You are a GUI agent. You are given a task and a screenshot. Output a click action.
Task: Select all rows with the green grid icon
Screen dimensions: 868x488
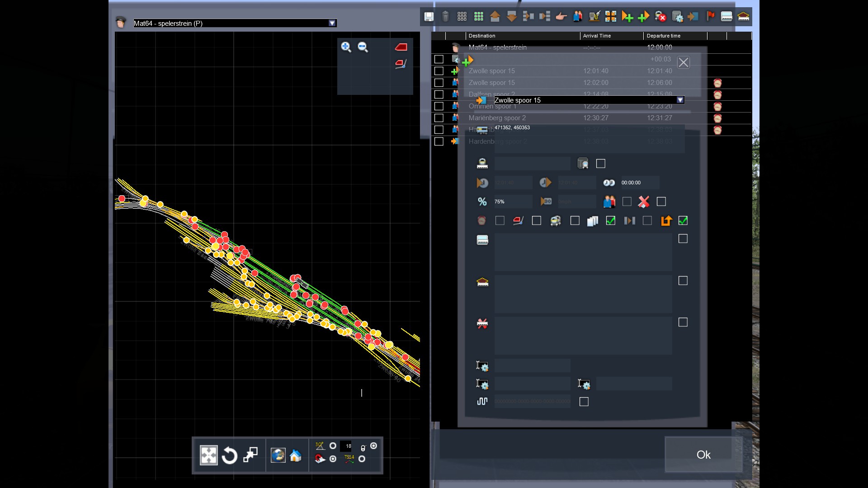pos(479,17)
